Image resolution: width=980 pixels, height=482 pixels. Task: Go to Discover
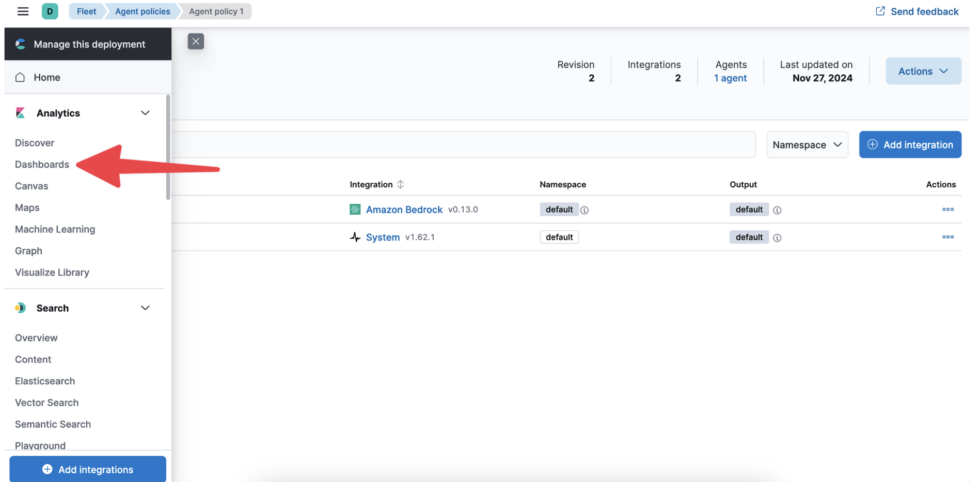pos(35,143)
